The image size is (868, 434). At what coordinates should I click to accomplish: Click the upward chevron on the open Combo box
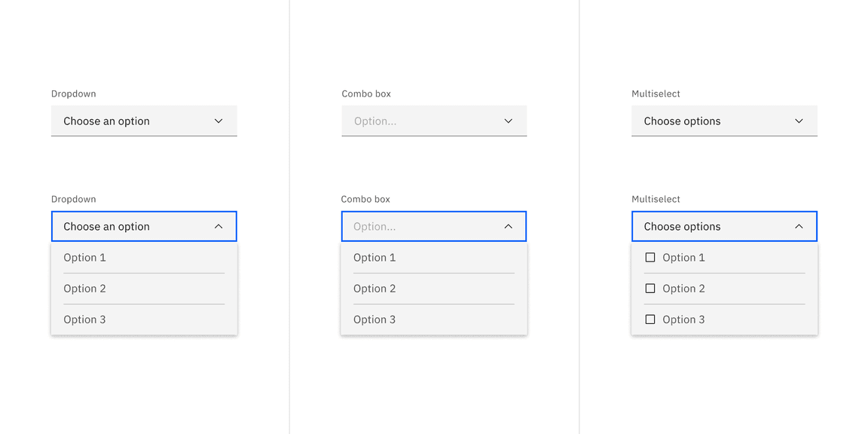tap(509, 226)
